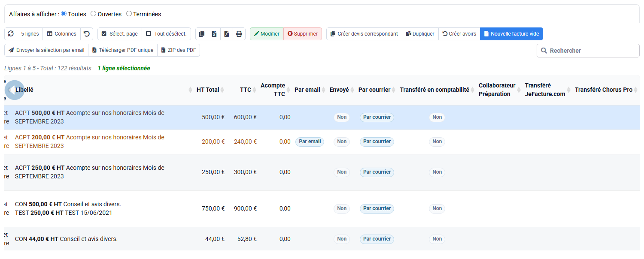Click the 900,00 € TTC cell
This screenshot has width=644, height=259.
tap(245, 208)
